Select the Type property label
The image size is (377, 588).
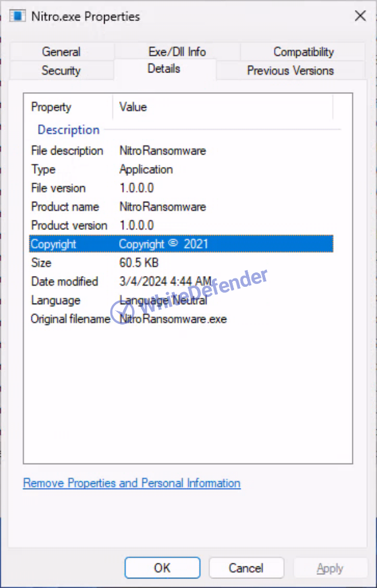pyautogui.click(x=44, y=169)
